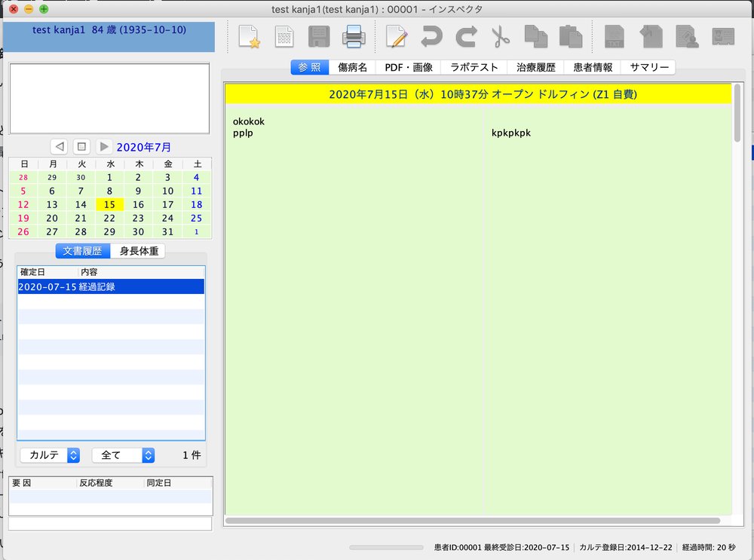Viewport: 754px width, 560px height.
Task: Click the paste clipboard icon
Action: pyautogui.click(x=571, y=36)
